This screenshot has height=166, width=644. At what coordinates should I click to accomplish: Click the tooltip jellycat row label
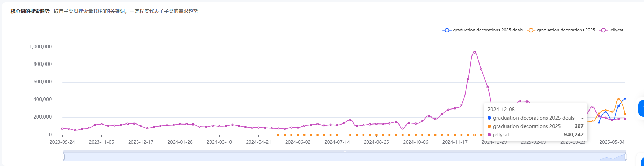501,135
